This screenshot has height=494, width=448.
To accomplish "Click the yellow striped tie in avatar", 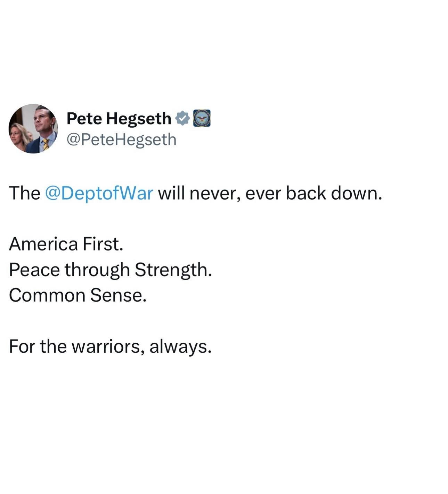I will pos(45,144).
